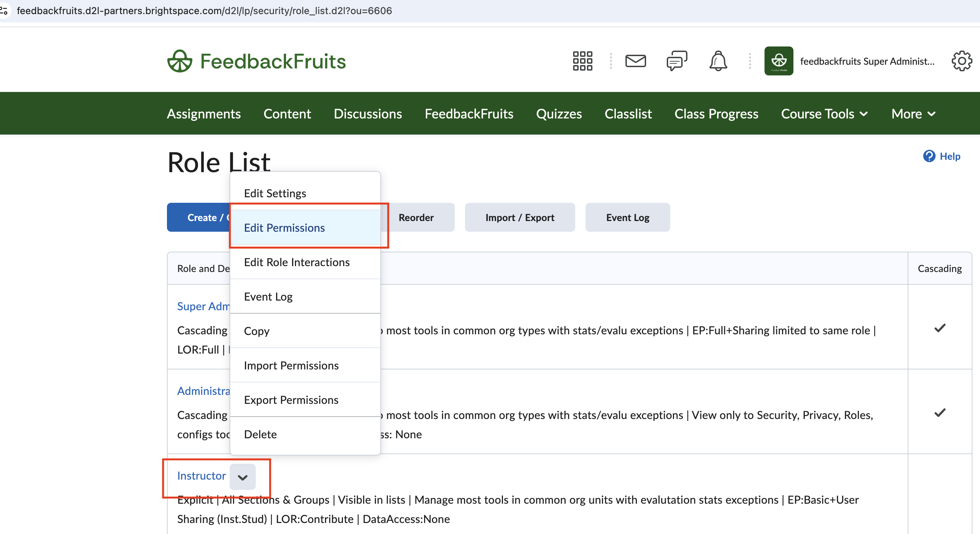980x534 pixels.
Task: Click the Import / Export button
Action: pyautogui.click(x=520, y=217)
